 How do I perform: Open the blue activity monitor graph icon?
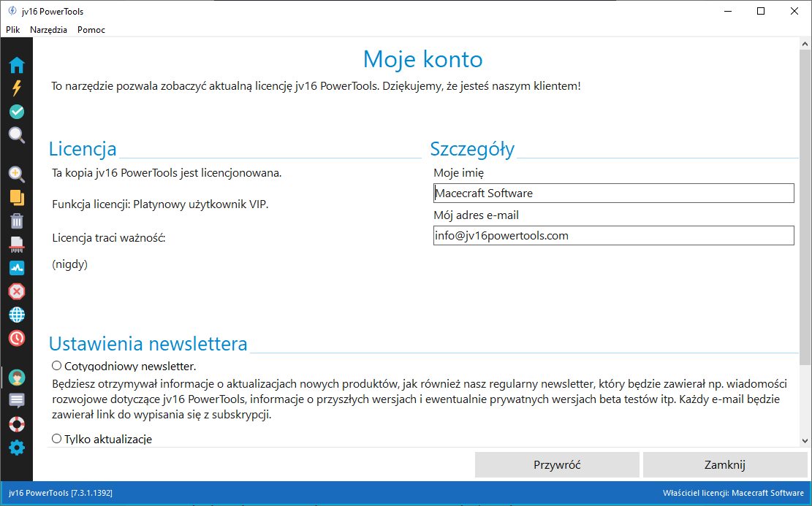pyautogui.click(x=17, y=268)
